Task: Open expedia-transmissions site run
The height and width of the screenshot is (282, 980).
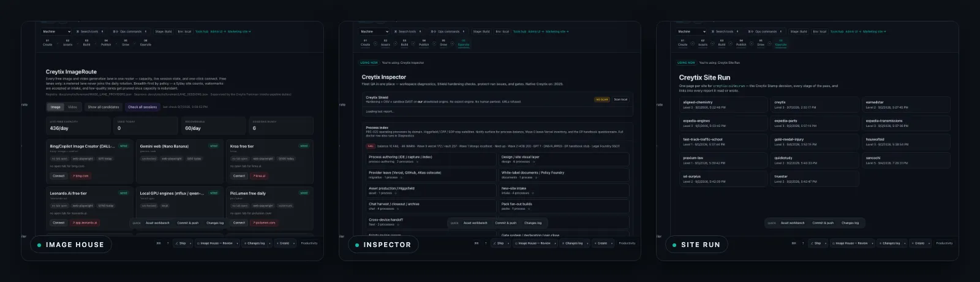Action: click(906, 123)
